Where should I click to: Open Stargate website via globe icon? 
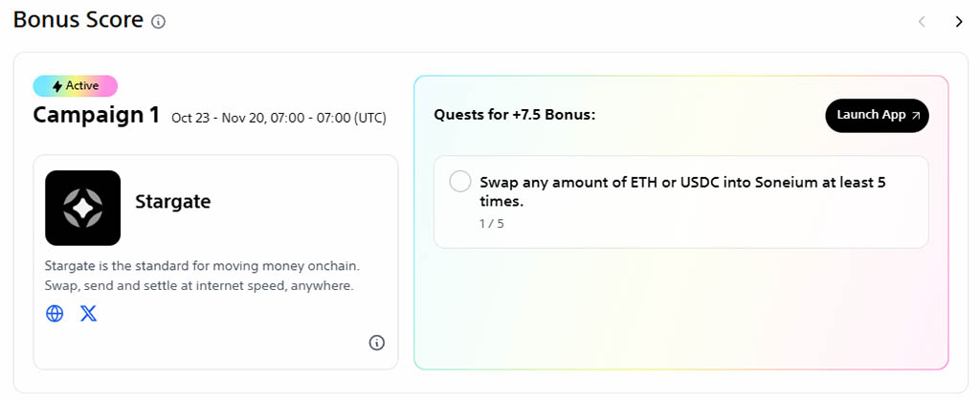[x=56, y=313]
